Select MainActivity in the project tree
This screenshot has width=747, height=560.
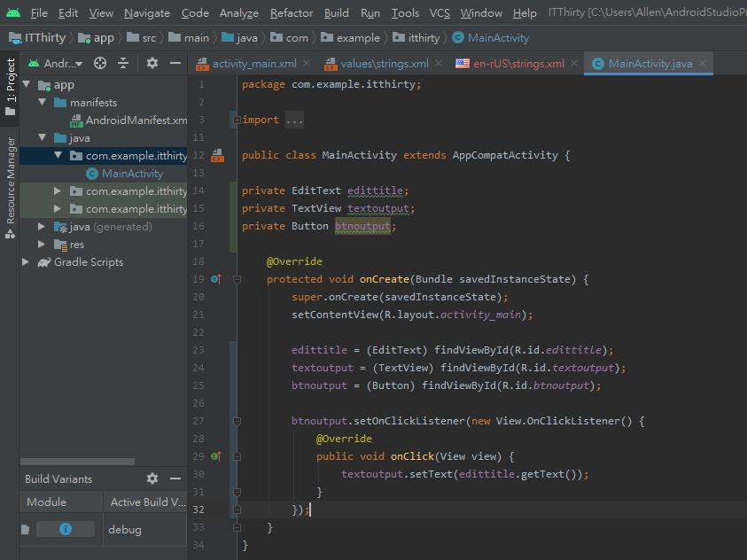(132, 174)
